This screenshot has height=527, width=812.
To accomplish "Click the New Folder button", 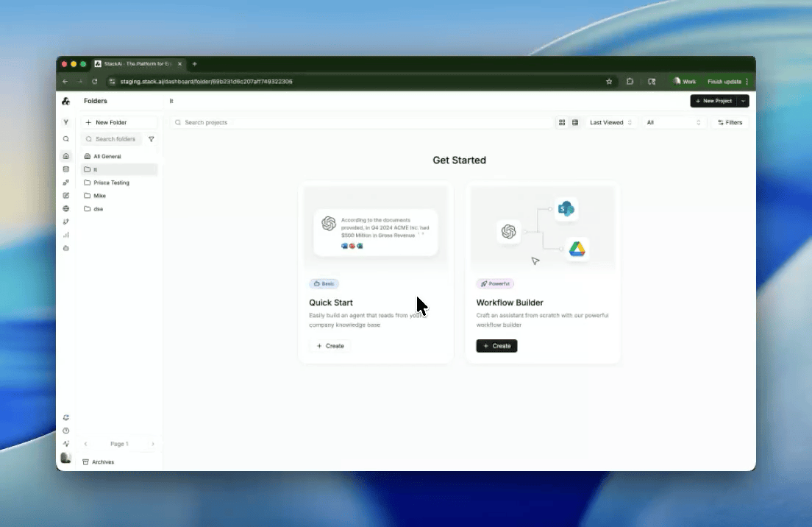I will (119, 122).
